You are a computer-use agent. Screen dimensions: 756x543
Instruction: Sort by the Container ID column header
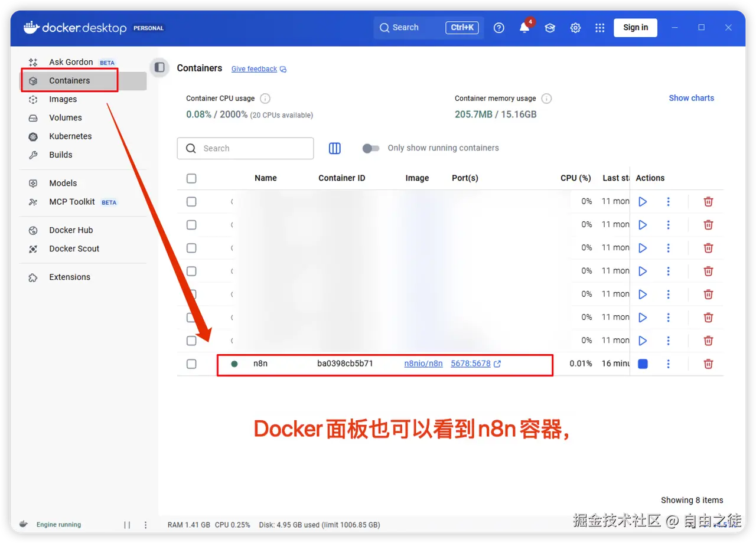point(342,178)
